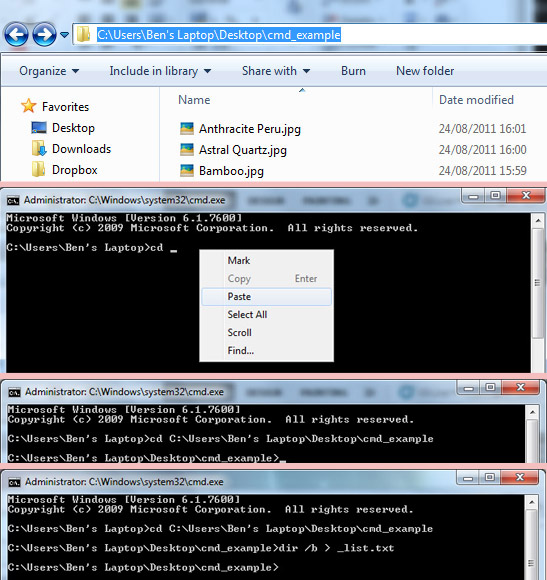
Task: Open the Organize menu
Action: tap(49, 71)
